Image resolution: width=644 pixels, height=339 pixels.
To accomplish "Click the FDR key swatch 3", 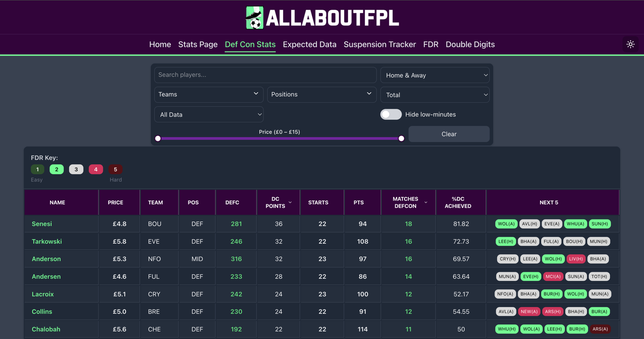I will (x=76, y=169).
